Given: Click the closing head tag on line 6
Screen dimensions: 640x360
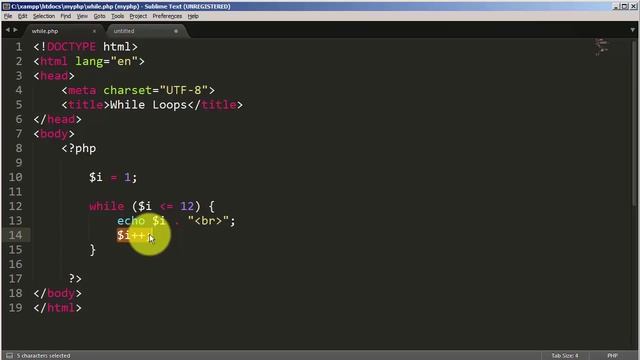Looking at the screenshot, I should [58, 120].
